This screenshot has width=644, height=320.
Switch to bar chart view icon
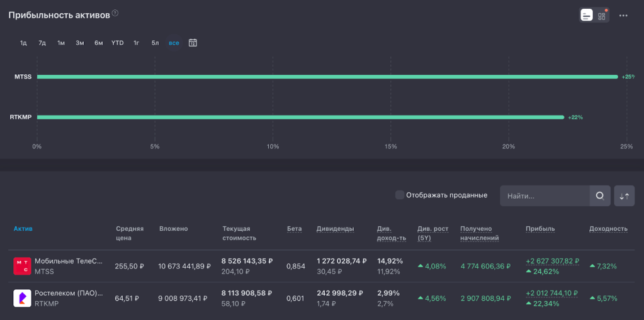587,15
